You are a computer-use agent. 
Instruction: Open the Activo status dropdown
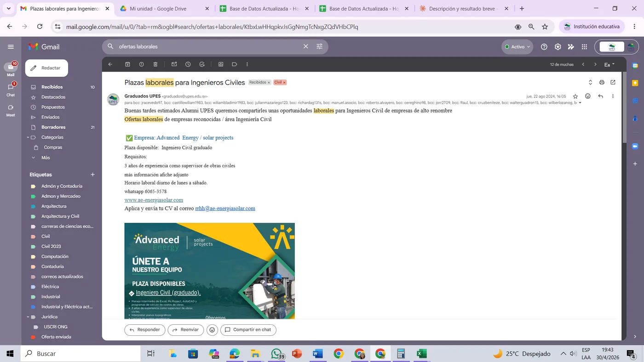click(x=517, y=46)
